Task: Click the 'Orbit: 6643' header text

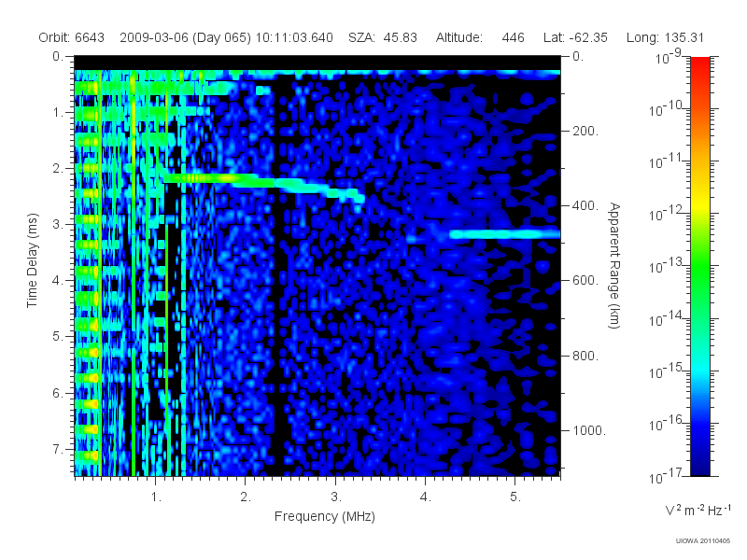Action: [x=72, y=37]
